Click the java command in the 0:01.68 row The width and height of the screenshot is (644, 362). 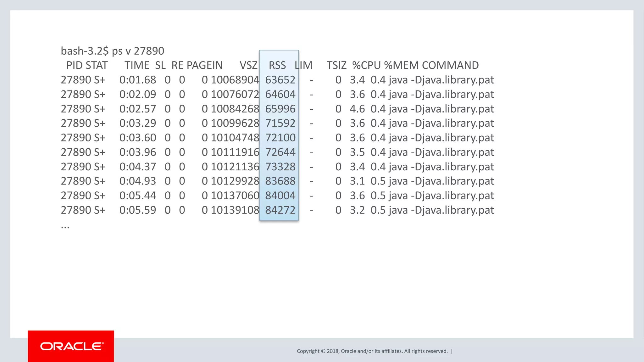(x=441, y=80)
